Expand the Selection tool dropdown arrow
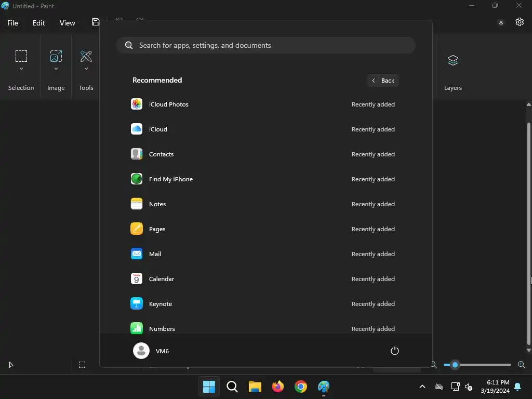Image resolution: width=532 pixels, height=399 pixels. pos(21,69)
